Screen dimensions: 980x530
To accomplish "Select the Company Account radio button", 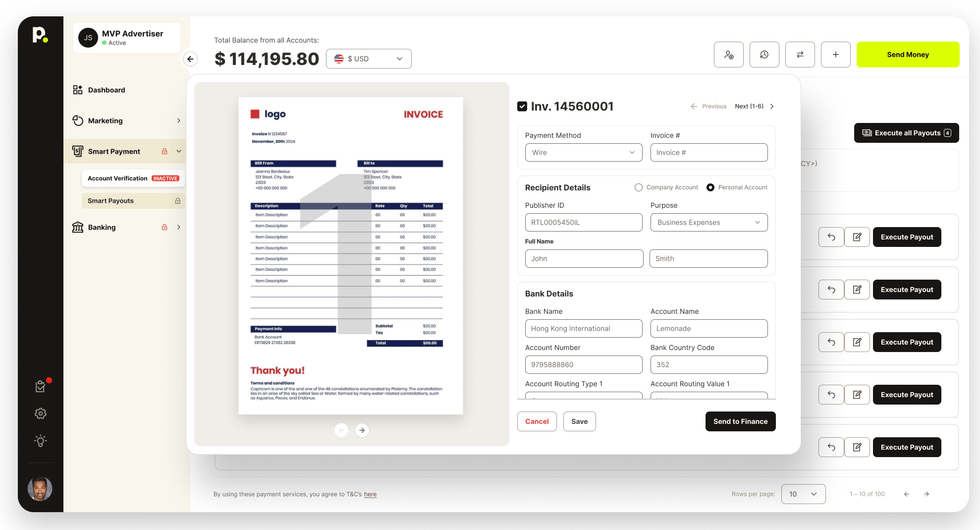I will point(639,187).
